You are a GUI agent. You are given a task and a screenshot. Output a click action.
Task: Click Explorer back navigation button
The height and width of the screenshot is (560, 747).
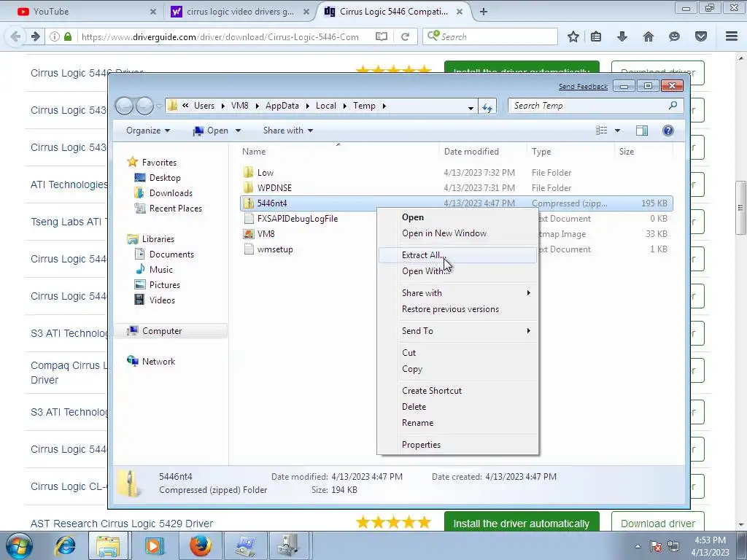point(125,106)
